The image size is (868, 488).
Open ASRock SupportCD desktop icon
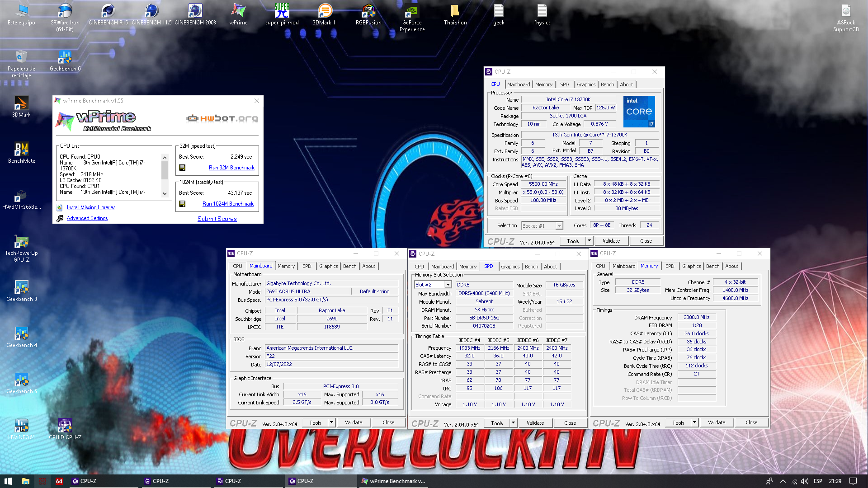point(846,18)
